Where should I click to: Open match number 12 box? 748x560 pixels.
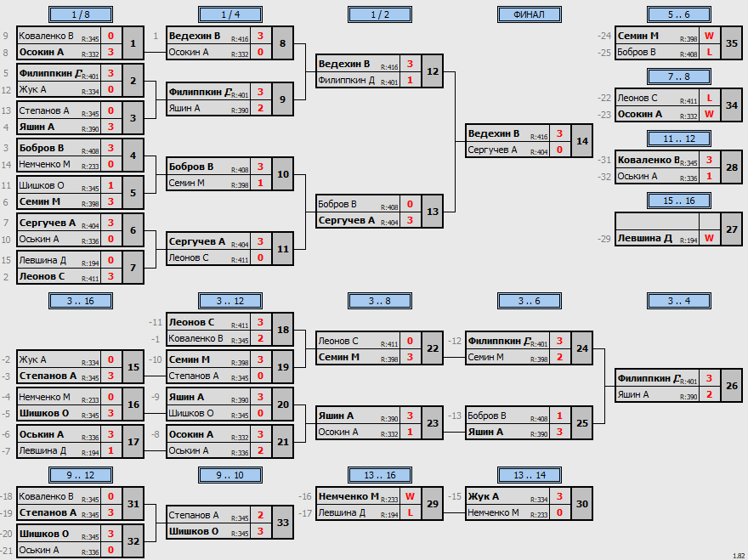[x=432, y=71]
